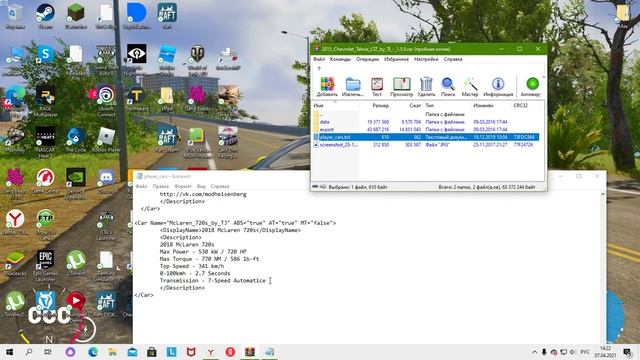Open the Вид menu in Notepad
The image size is (640, 360).
pyautogui.click(x=201, y=186)
